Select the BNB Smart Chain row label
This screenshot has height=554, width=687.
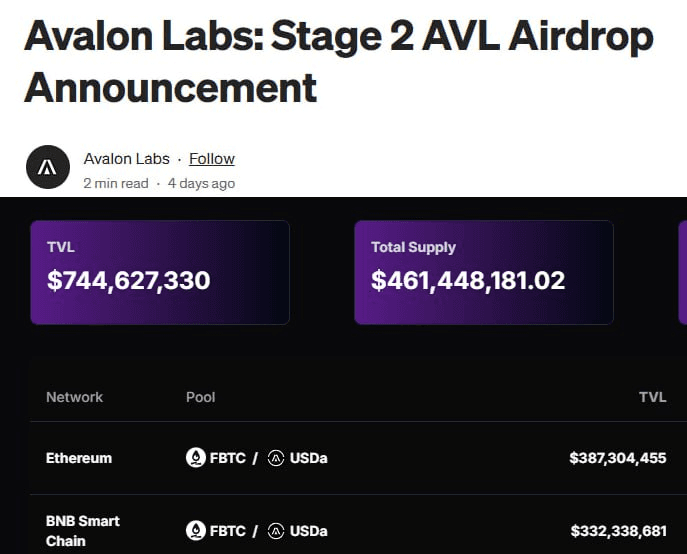click(83, 531)
